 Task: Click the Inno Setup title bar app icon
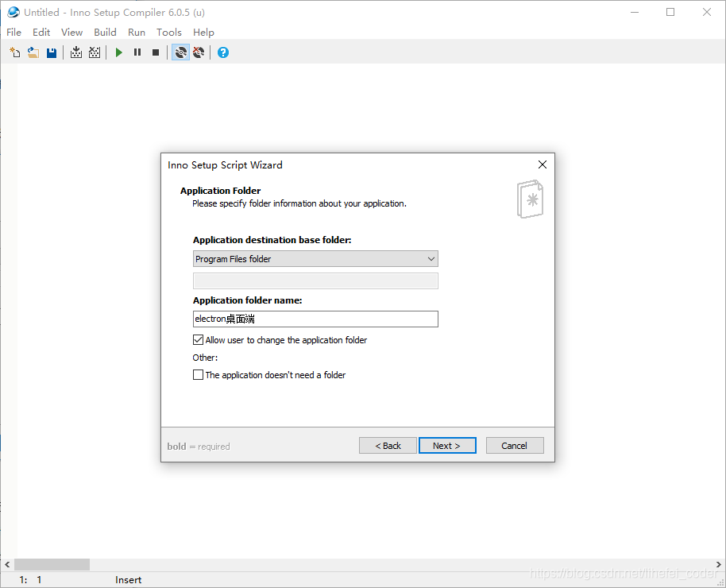pos(14,12)
